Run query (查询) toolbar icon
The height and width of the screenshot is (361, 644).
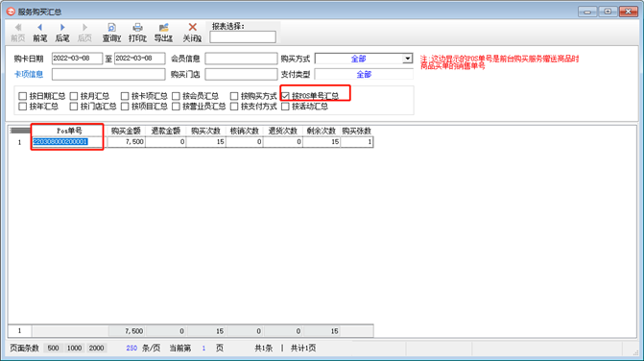click(x=111, y=28)
